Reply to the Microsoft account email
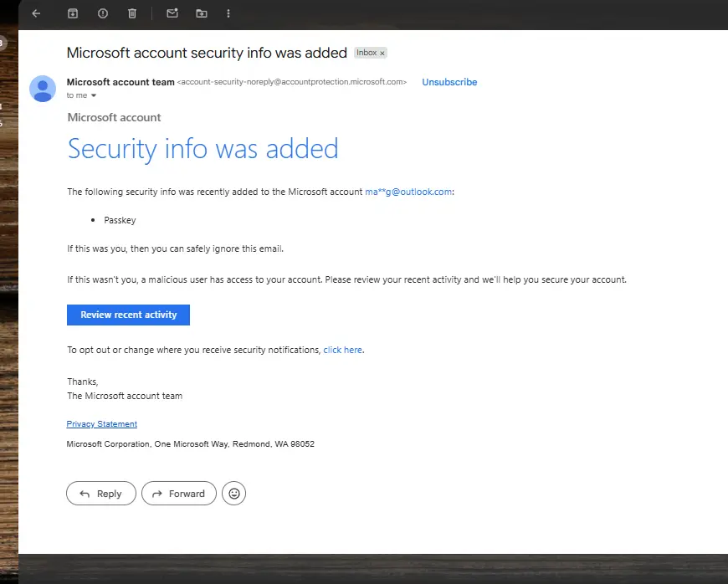728x584 pixels. pyautogui.click(x=101, y=494)
